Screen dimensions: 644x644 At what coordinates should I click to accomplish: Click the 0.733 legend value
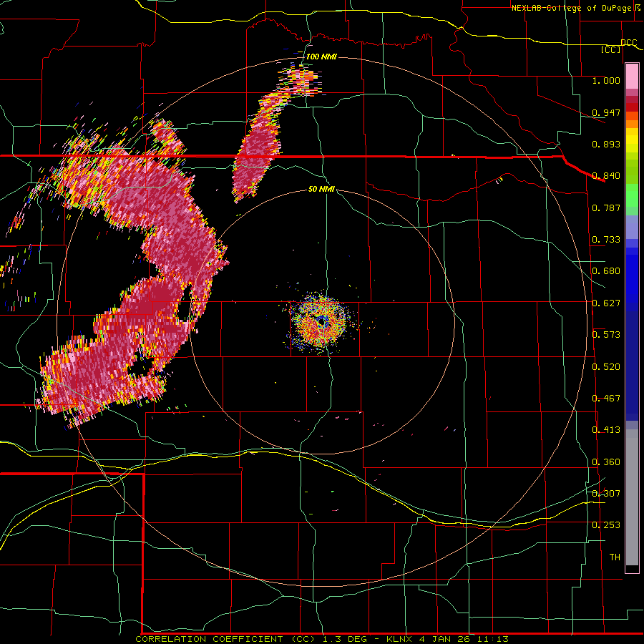[x=606, y=240]
